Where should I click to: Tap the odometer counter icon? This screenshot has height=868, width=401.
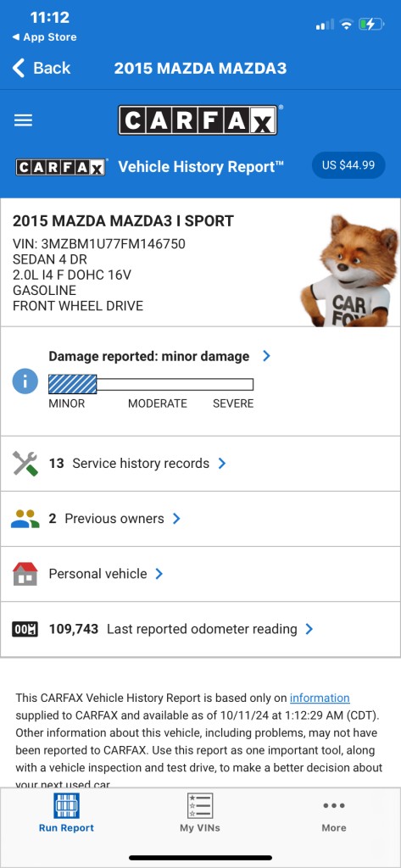click(x=25, y=630)
